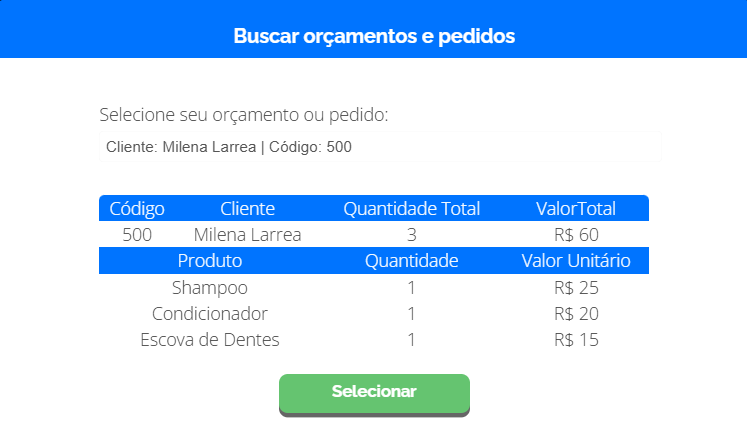Click the green Selecionar button
Viewport: 747px width, 421px height.
coord(374,392)
